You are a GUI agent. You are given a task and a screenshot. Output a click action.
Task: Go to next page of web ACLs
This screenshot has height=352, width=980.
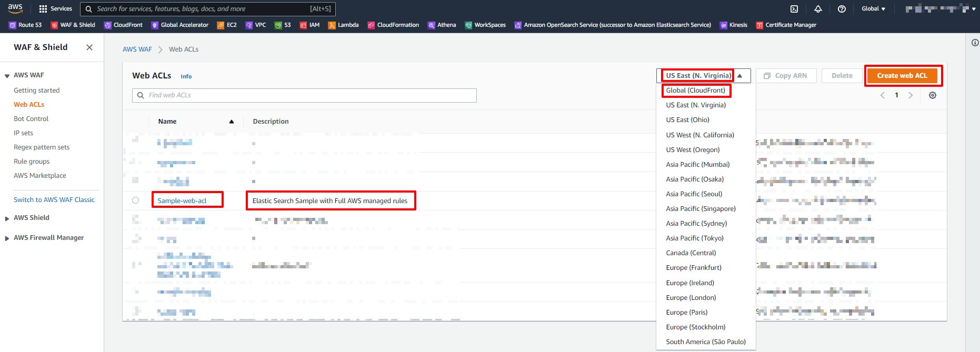(910, 95)
